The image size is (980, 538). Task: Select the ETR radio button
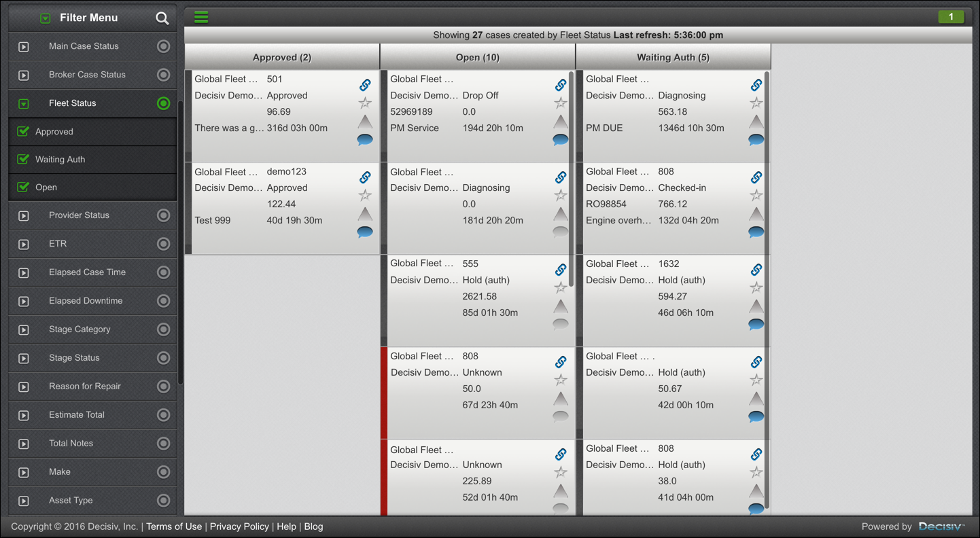tap(163, 244)
